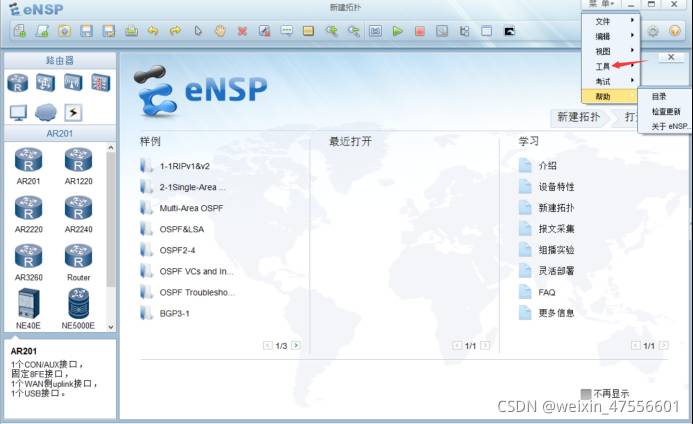Viewport: 693px width, 424px height.
Task: Click the Capture Data packets icon
Action: pyautogui.click(x=442, y=31)
